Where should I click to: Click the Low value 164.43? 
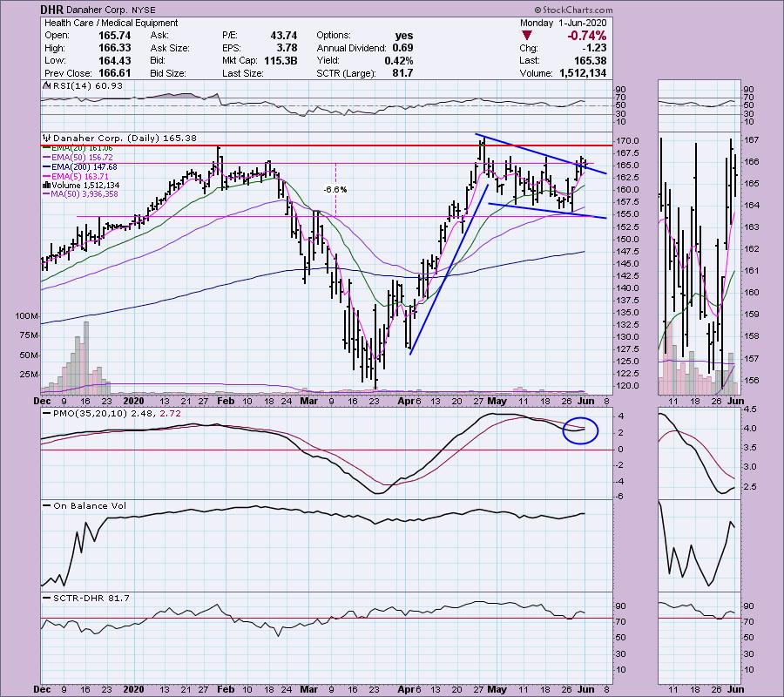114,60
